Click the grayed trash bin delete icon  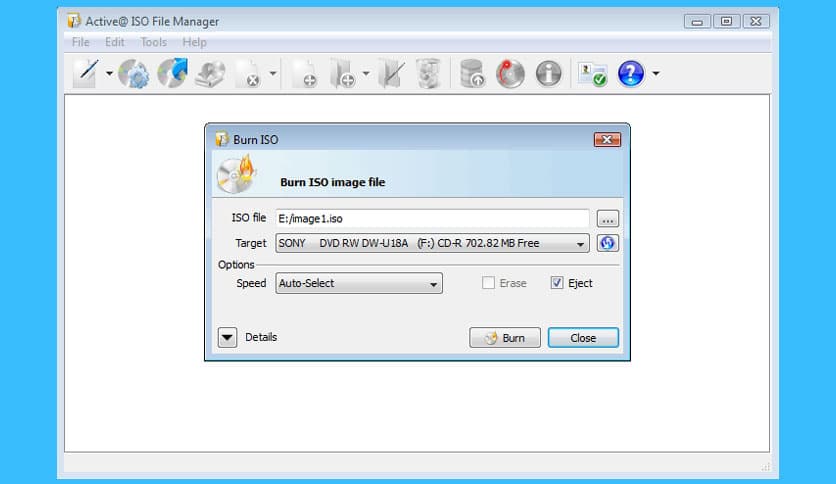point(429,73)
